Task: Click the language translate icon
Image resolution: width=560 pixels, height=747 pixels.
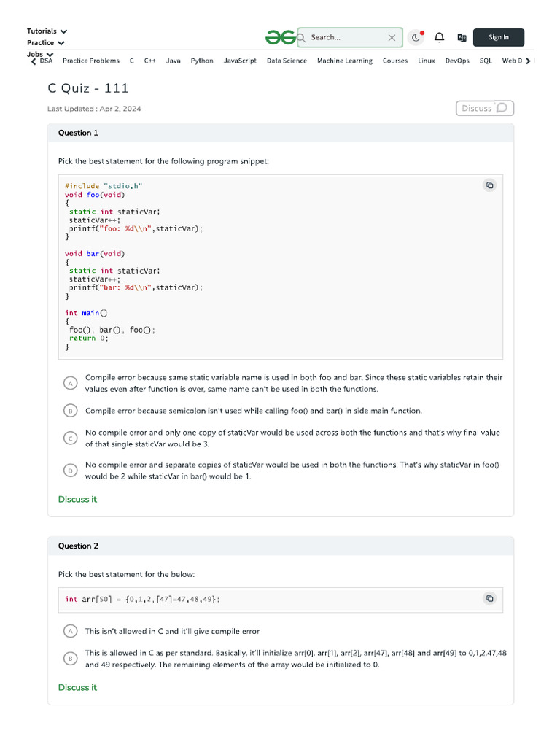Action: 462,37
